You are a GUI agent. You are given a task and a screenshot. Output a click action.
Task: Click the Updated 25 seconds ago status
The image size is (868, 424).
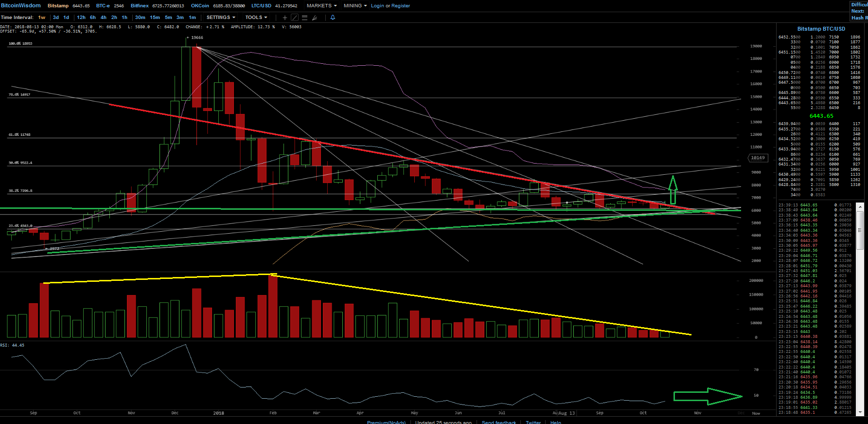pos(443,422)
